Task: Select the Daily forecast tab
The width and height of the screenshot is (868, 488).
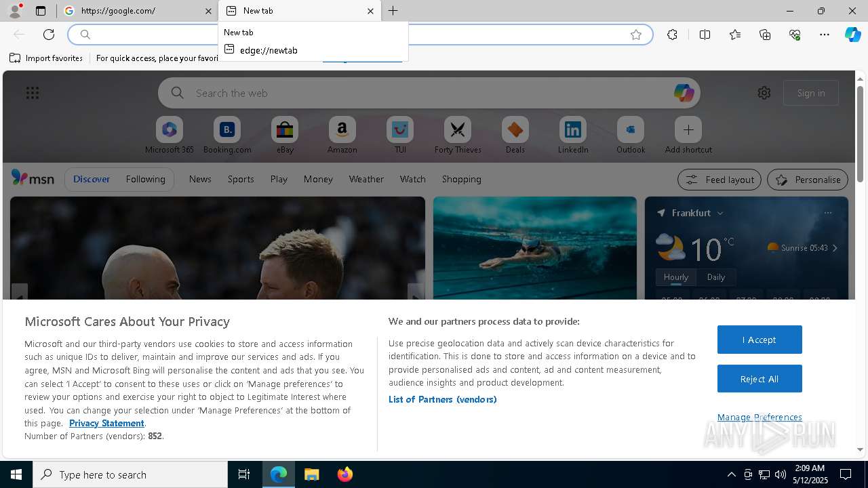Action: [716, 277]
